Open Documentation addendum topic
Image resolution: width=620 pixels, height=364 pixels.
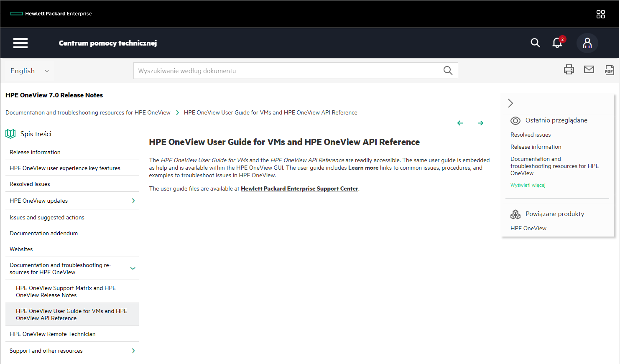(x=43, y=233)
